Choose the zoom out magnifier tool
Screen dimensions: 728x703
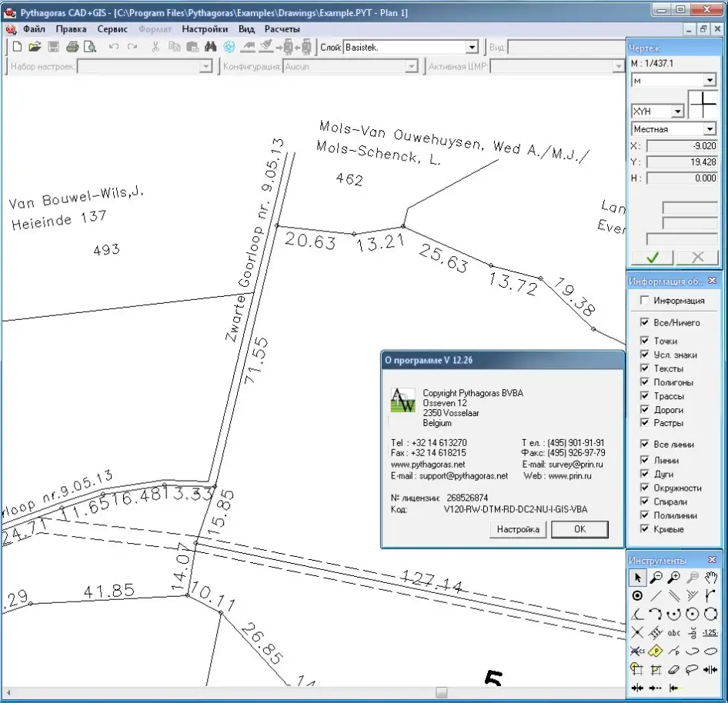[656, 578]
